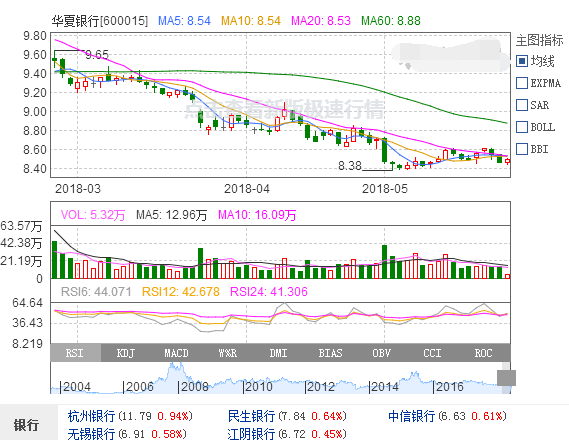Click the 8.38 low price annotation
This screenshot has height=440, width=569.
(350, 166)
